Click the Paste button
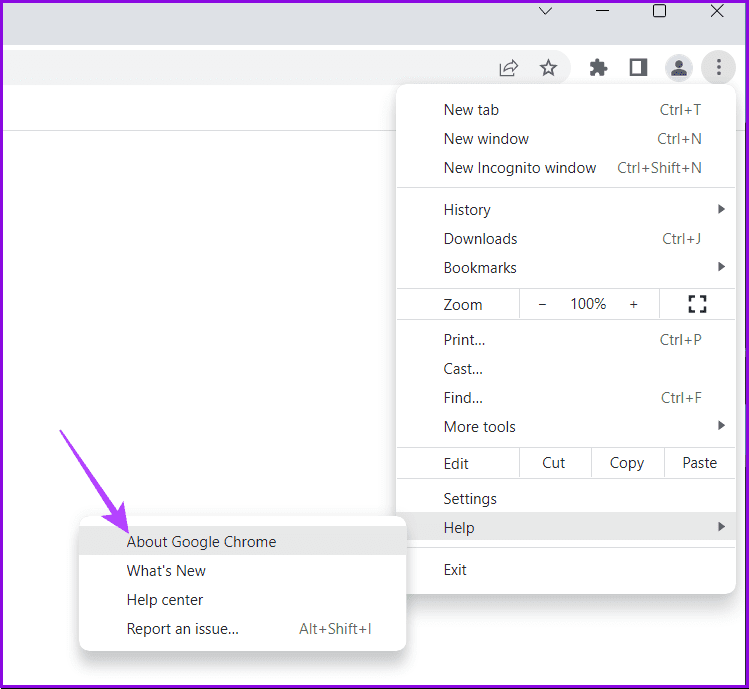 (x=699, y=463)
